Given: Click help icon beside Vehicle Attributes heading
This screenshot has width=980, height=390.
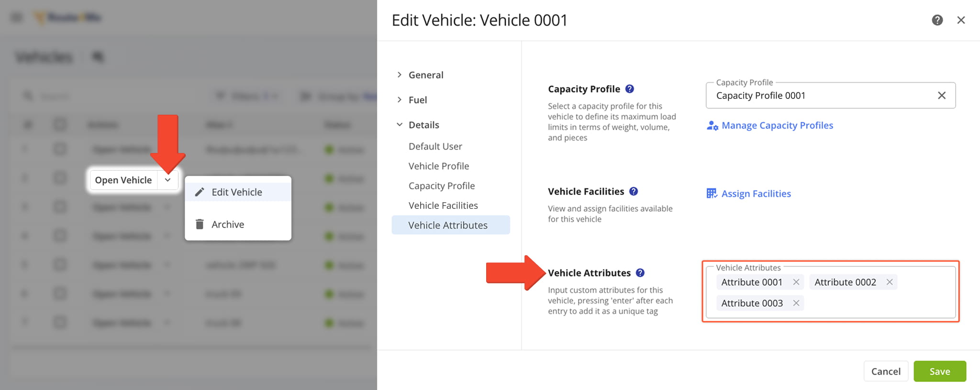Looking at the screenshot, I should coord(640,273).
